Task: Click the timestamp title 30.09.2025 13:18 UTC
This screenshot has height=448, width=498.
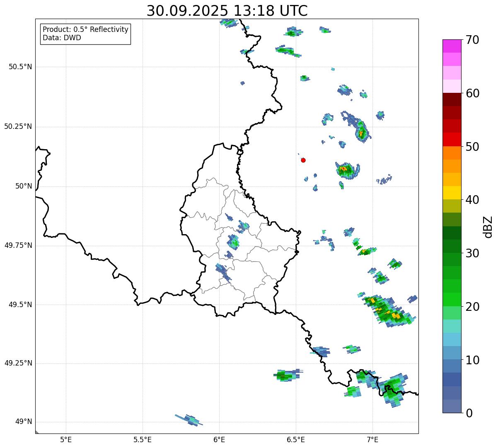Action: coord(227,11)
